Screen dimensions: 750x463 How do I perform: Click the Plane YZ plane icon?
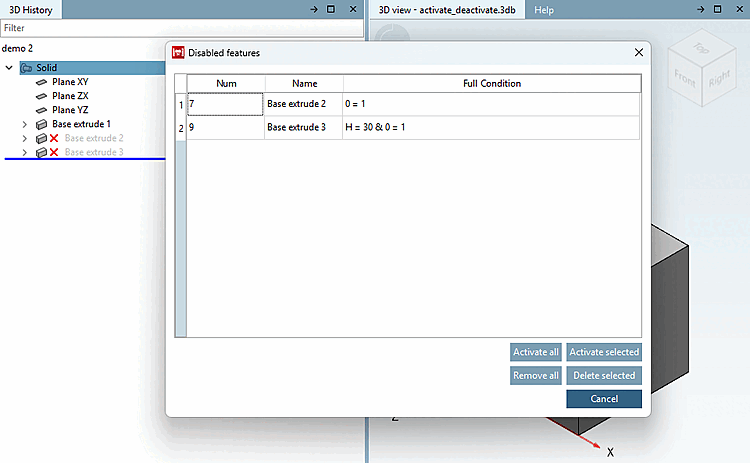[42, 110]
